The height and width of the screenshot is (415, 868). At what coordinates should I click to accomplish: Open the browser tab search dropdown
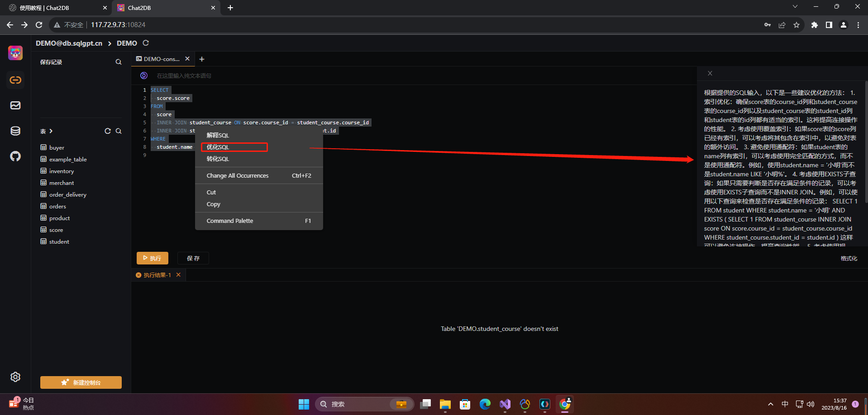[x=795, y=7]
